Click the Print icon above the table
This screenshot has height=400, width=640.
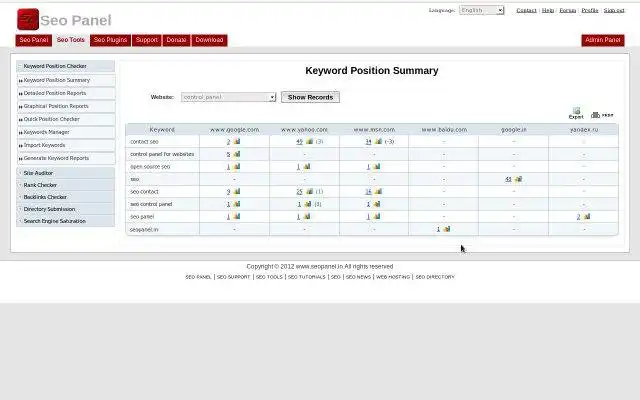[x=602, y=115]
